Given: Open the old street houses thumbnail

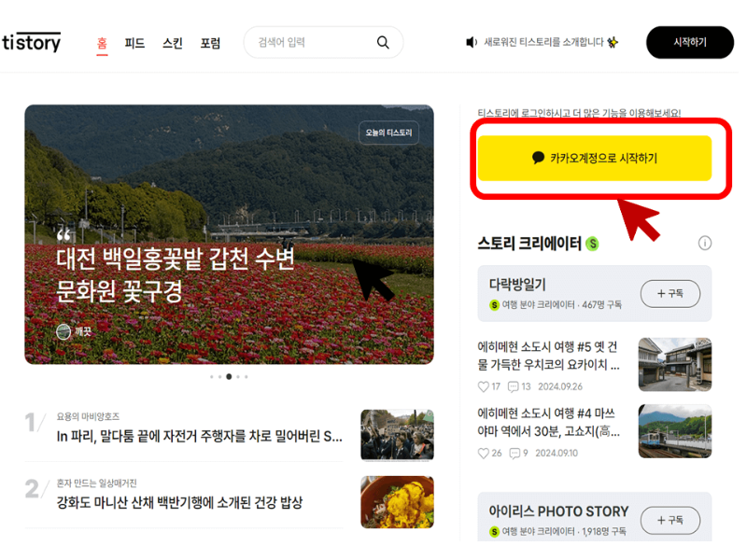Looking at the screenshot, I should 675,364.
